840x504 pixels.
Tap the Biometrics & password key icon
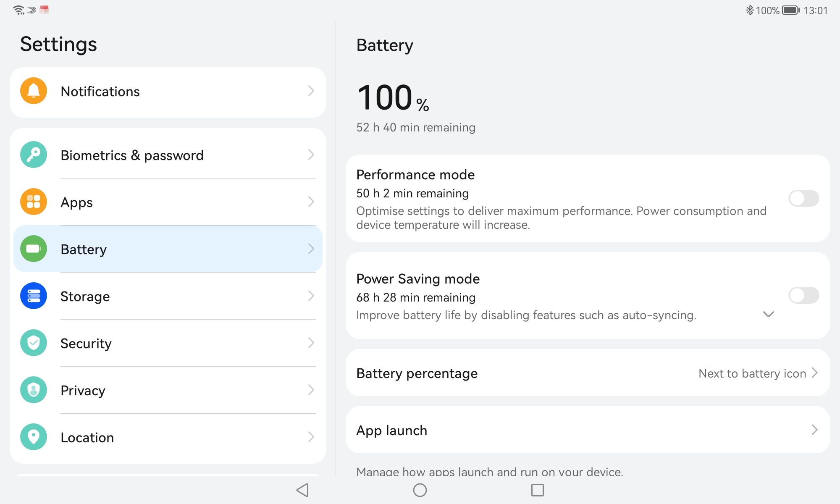[34, 155]
